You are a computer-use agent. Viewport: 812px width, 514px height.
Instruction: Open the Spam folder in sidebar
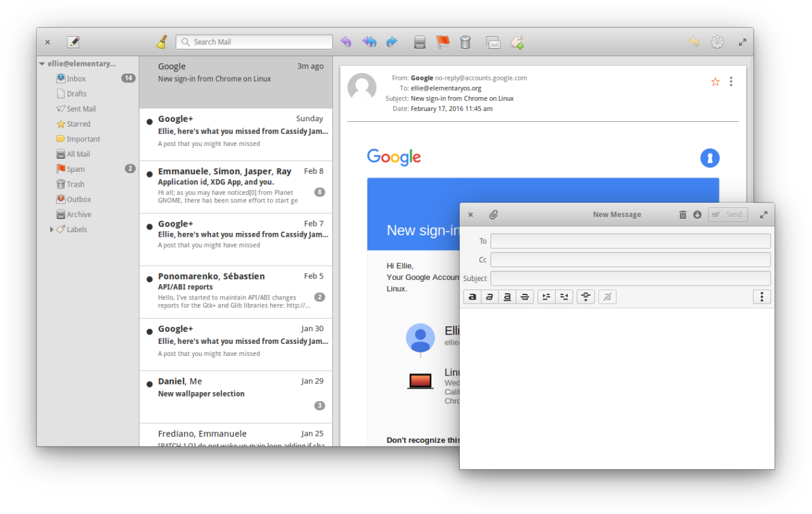pos(75,169)
